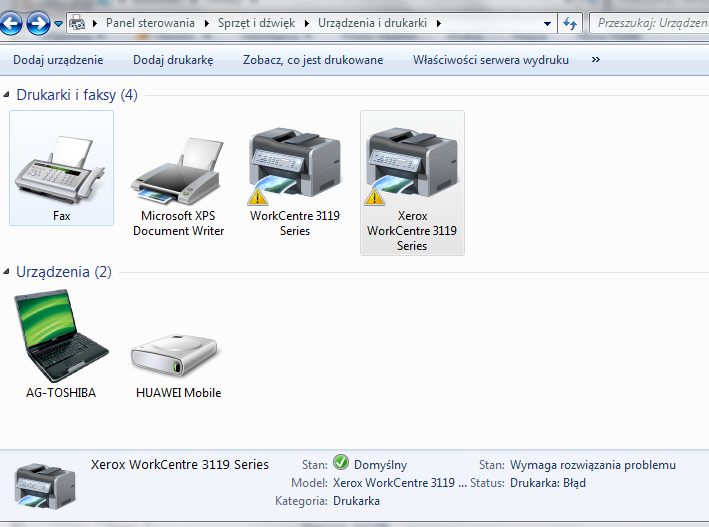Click Zobacz, co jest drukowane
The height and width of the screenshot is (527, 709).
click(x=313, y=60)
